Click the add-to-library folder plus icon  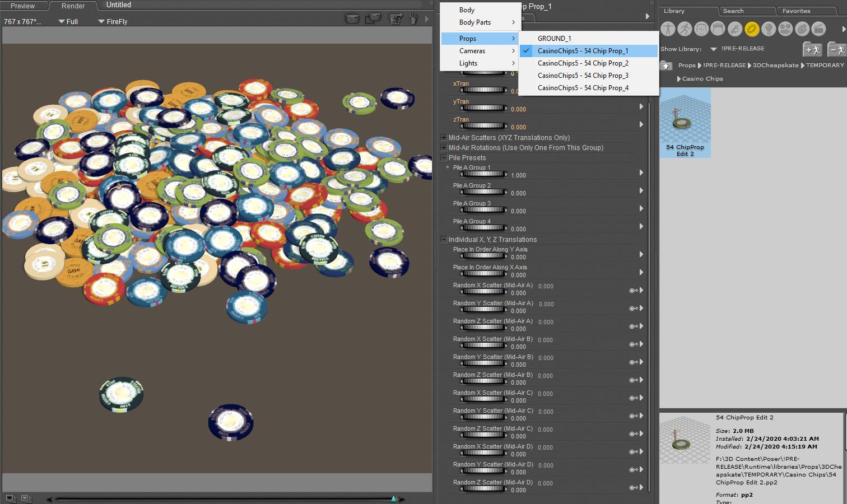tap(812, 49)
